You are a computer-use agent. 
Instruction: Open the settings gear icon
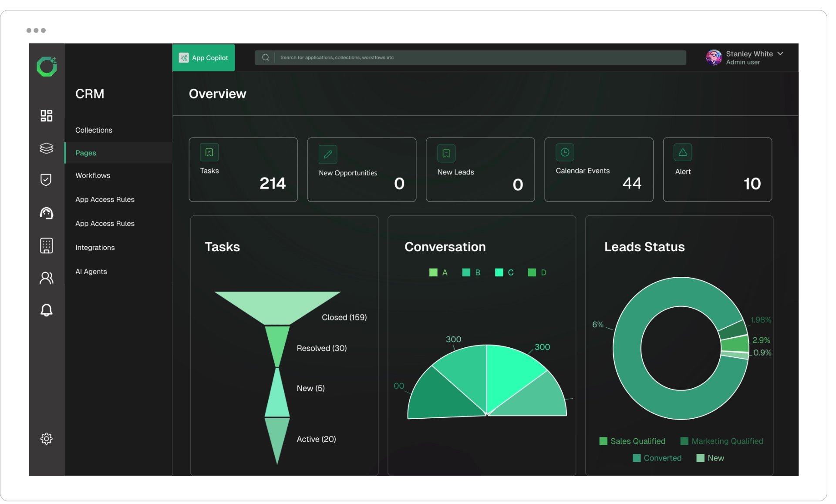point(46,438)
